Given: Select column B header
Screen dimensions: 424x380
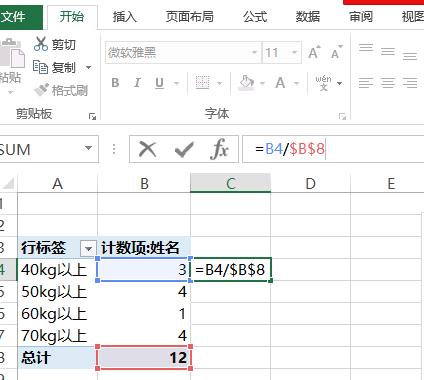Looking at the screenshot, I should (144, 184).
